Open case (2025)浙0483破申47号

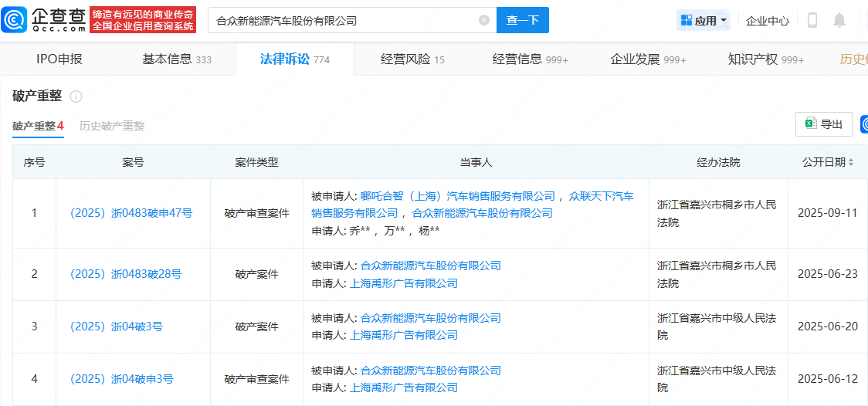coord(131,213)
